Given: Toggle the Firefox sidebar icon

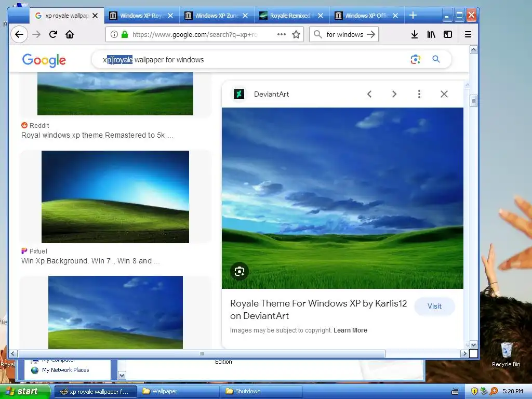Looking at the screenshot, I should pos(448,34).
